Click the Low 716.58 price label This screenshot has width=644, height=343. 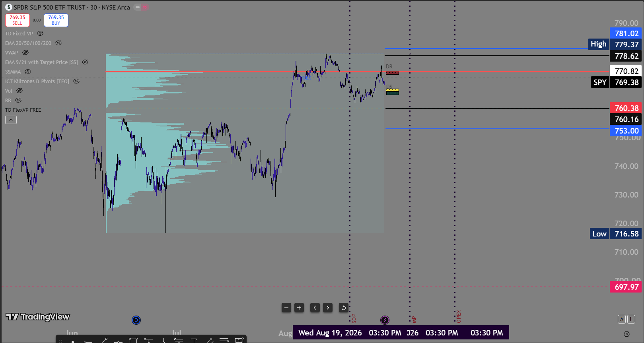pos(616,234)
